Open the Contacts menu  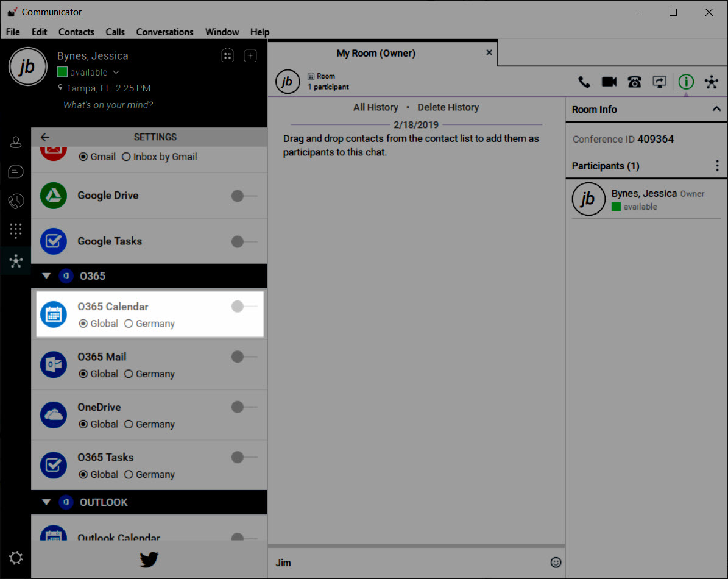coord(76,32)
